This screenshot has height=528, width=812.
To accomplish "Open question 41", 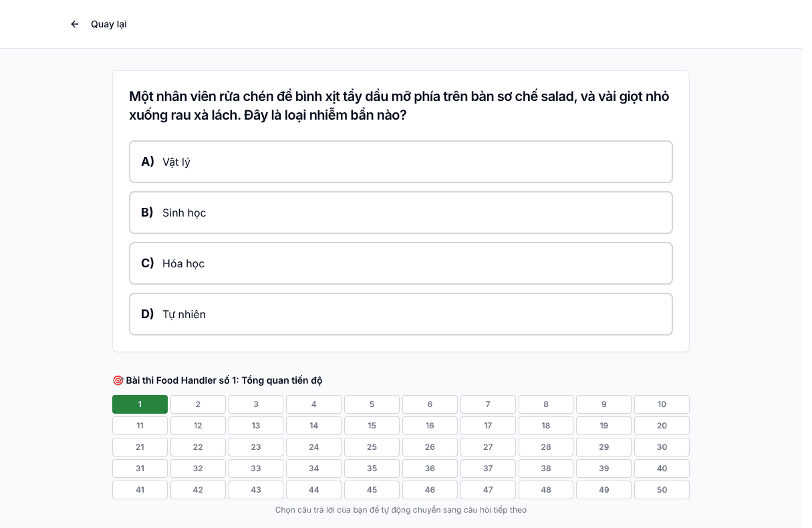I will pos(140,490).
